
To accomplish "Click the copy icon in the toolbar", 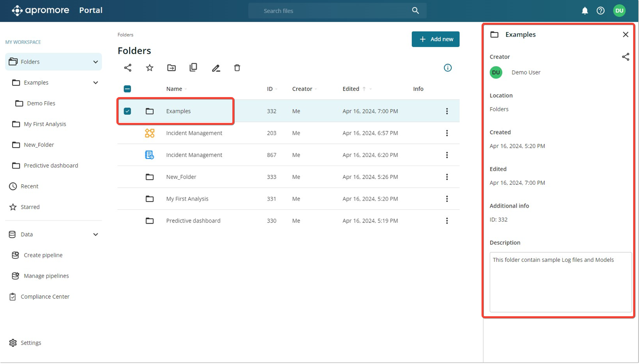I will (x=193, y=67).
